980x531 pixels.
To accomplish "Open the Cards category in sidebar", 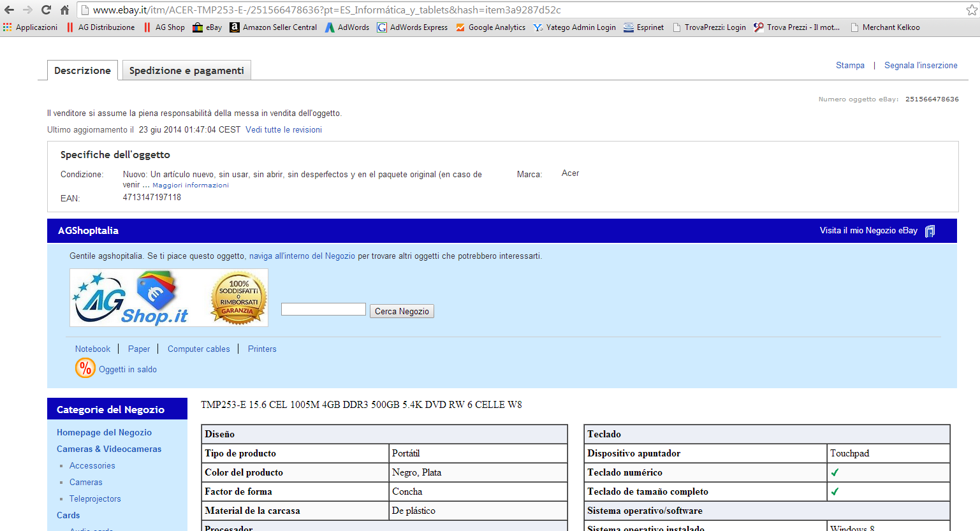I will [x=68, y=515].
